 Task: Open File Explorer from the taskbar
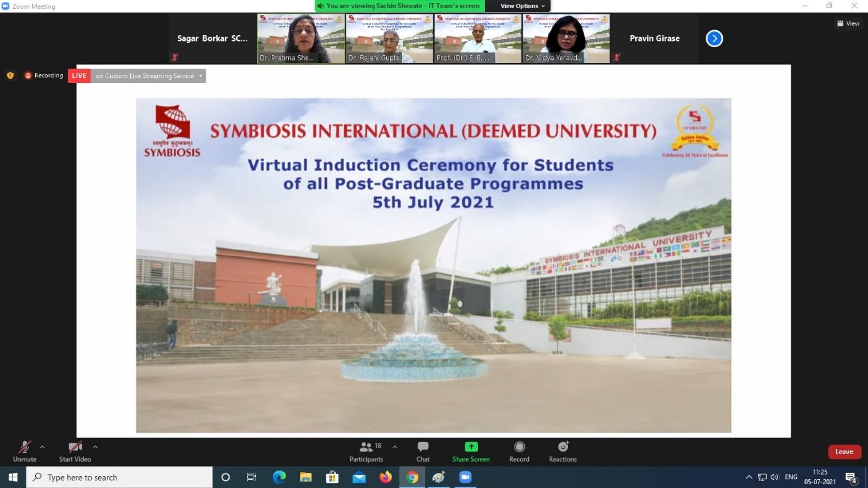[x=306, y=477]
